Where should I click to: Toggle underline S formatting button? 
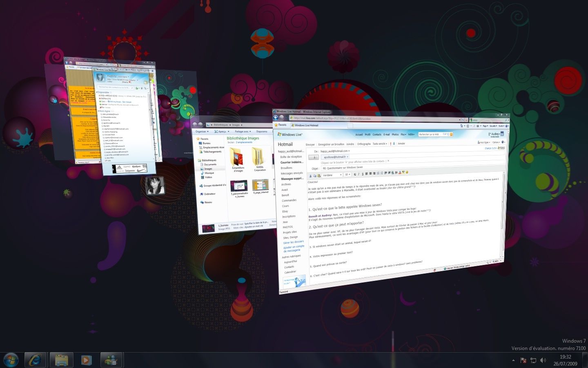pos(363,174)
